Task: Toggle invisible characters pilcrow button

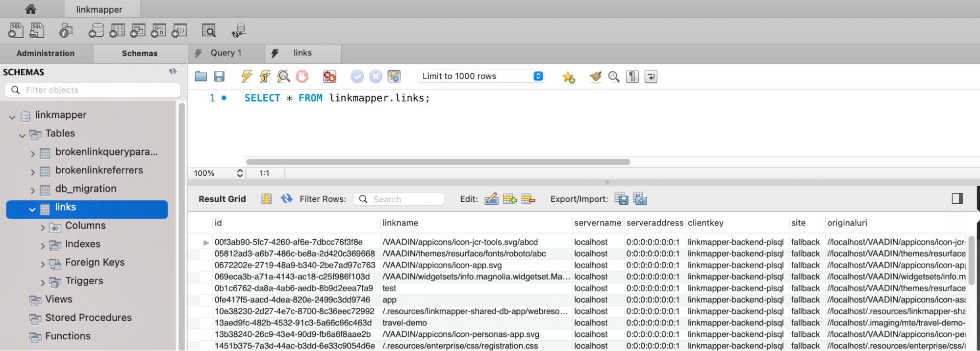Action: click(632, 77)
